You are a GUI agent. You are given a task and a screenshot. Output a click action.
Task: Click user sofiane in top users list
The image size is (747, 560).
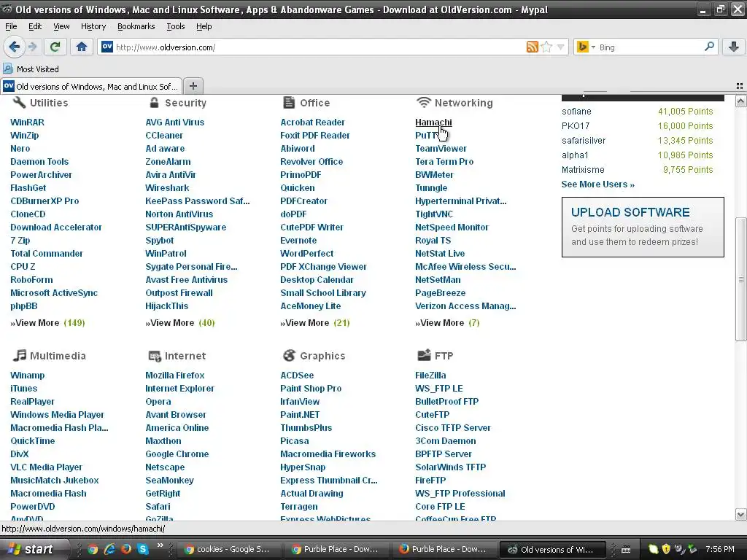576,112
